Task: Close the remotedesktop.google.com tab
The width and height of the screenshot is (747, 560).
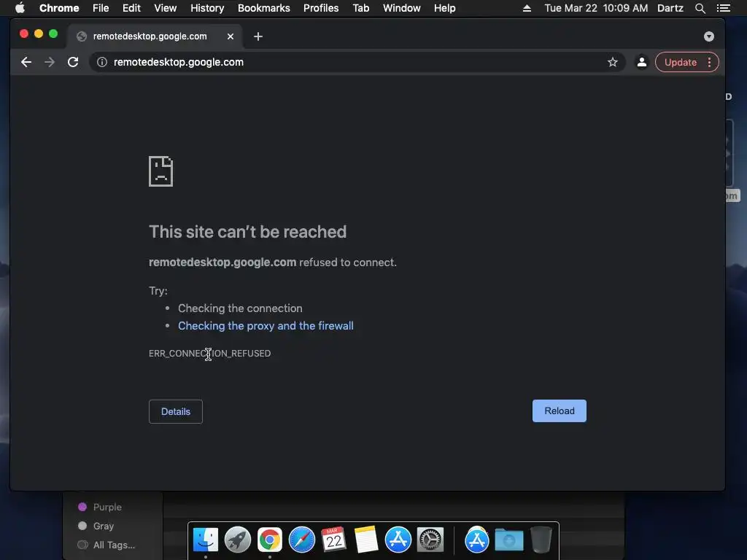Action: pos(231,36)
